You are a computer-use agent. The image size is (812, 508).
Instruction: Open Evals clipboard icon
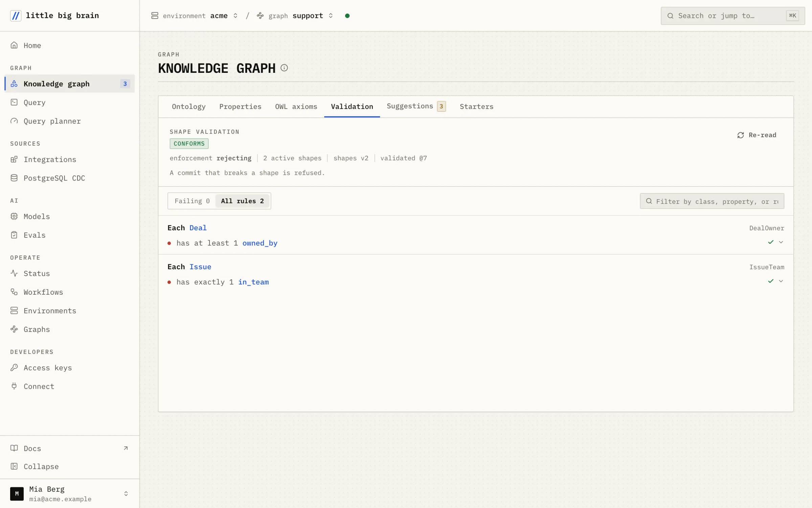point(14,235)
